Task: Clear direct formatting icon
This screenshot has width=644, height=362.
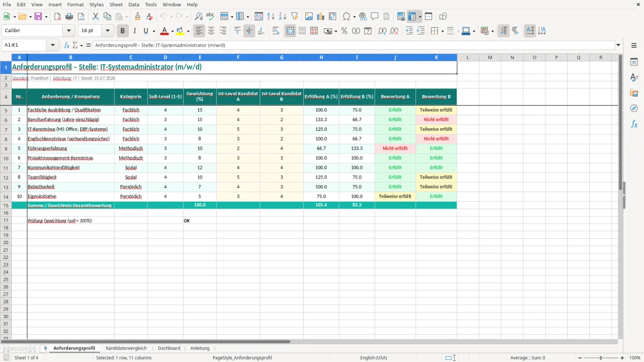Action: (149, 17)
